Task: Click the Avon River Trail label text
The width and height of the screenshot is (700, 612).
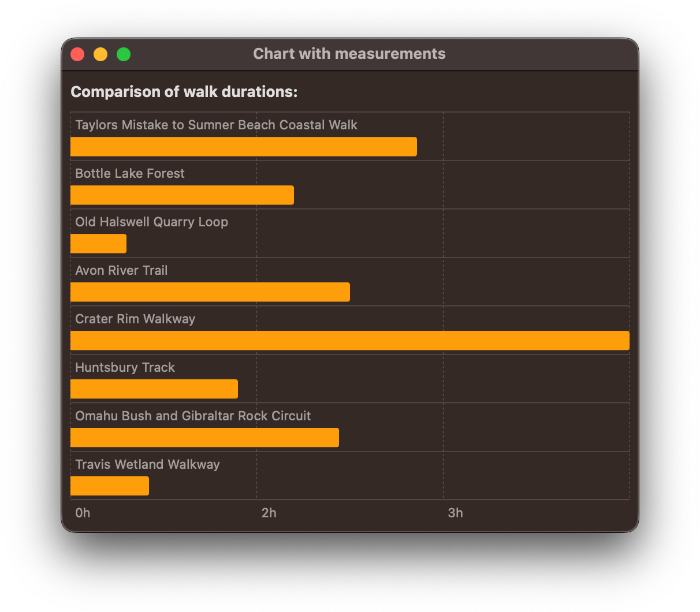Action: tap(121, 270)
